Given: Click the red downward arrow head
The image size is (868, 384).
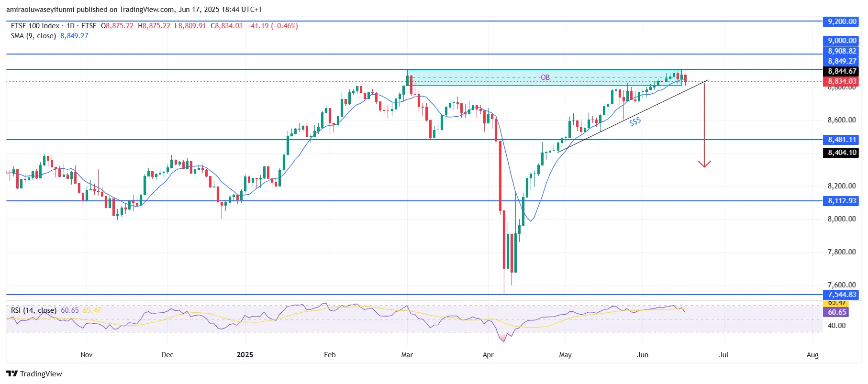Looking at the screenshot, I should click(x=704, y=164).
